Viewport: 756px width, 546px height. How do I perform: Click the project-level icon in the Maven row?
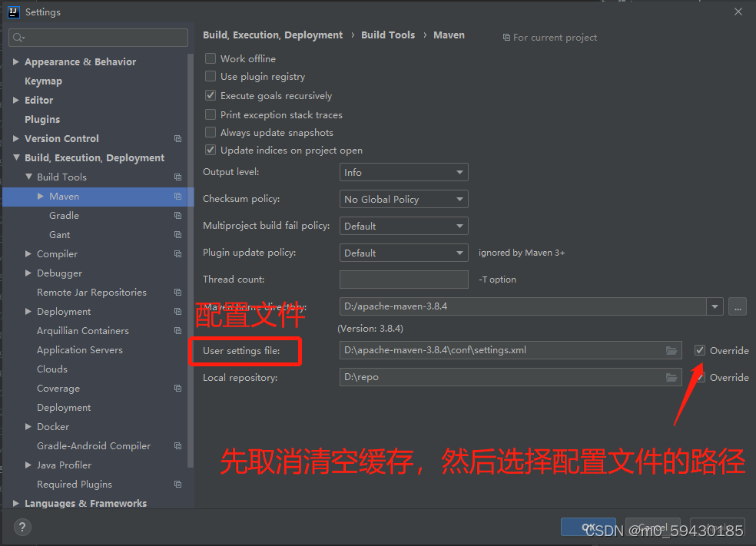[178, 197]
